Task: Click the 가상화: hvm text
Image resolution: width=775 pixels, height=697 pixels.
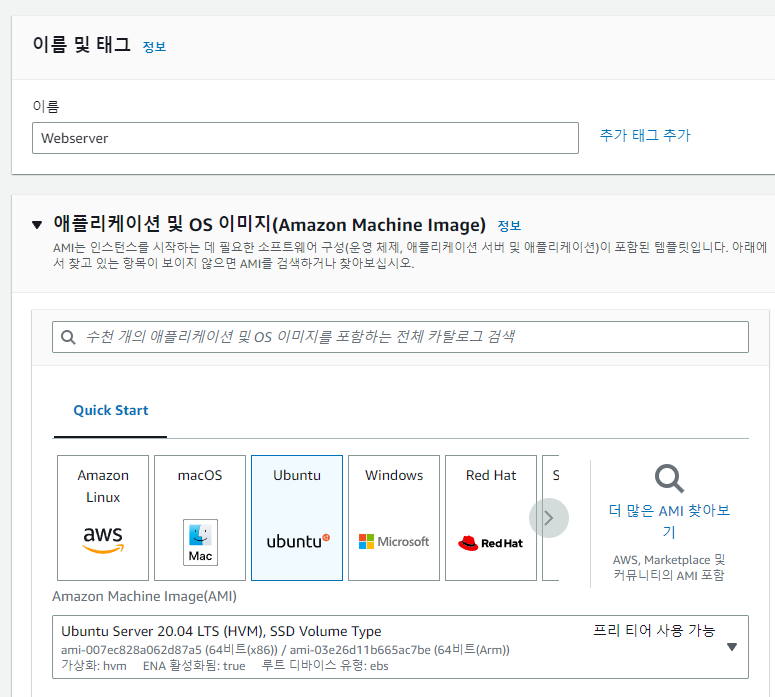Action: (x=94, y=666)
